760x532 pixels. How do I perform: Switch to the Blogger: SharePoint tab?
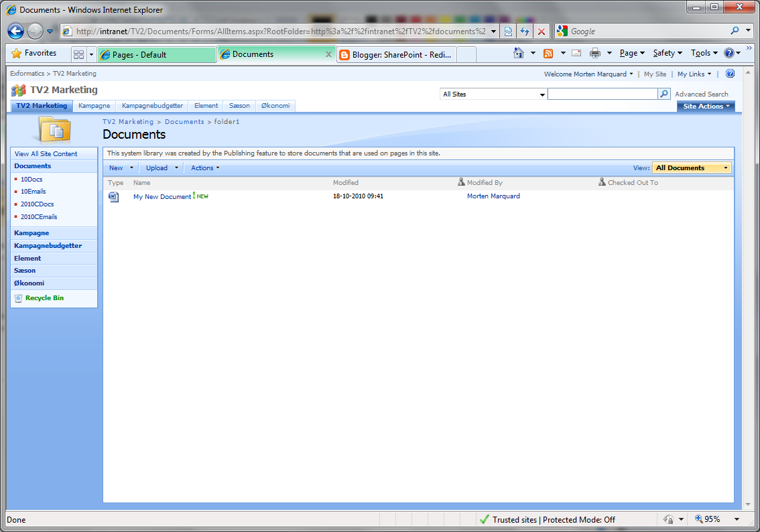click(x=396, y=55)
